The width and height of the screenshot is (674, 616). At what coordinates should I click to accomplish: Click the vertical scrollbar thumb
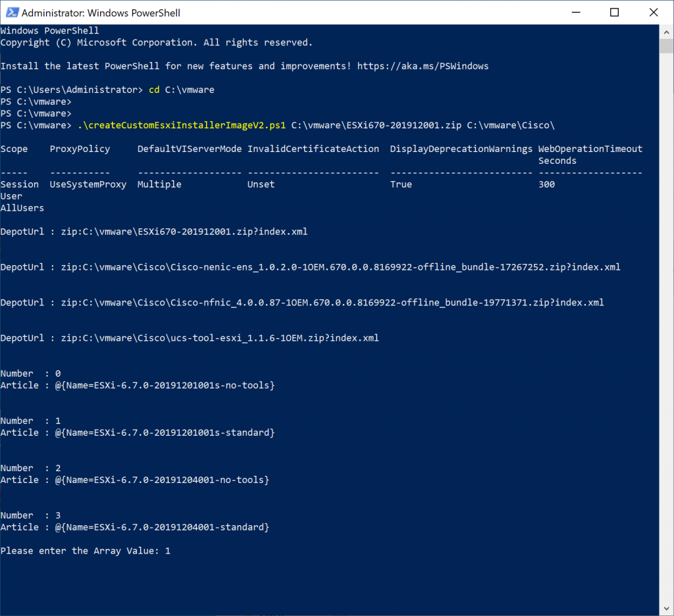[x=666, y=45]
